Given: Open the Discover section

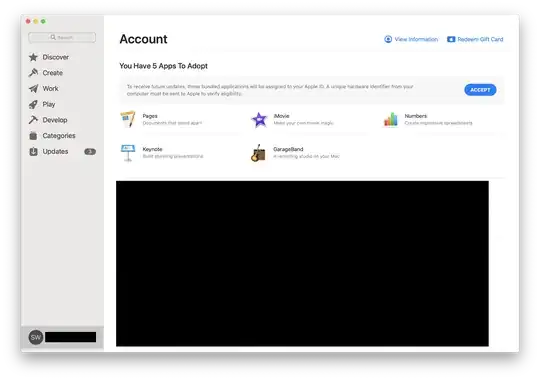Looking at the screenshot, I should coord(55,57).
